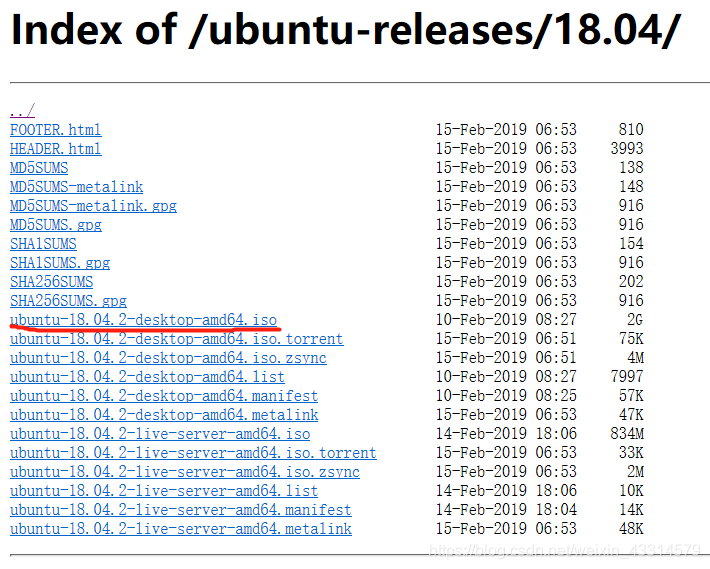Image resolution: width=710 pixels, height=569 pixels.
Task: Click the 33K size of live-server torrent
Action: point(631,453)
